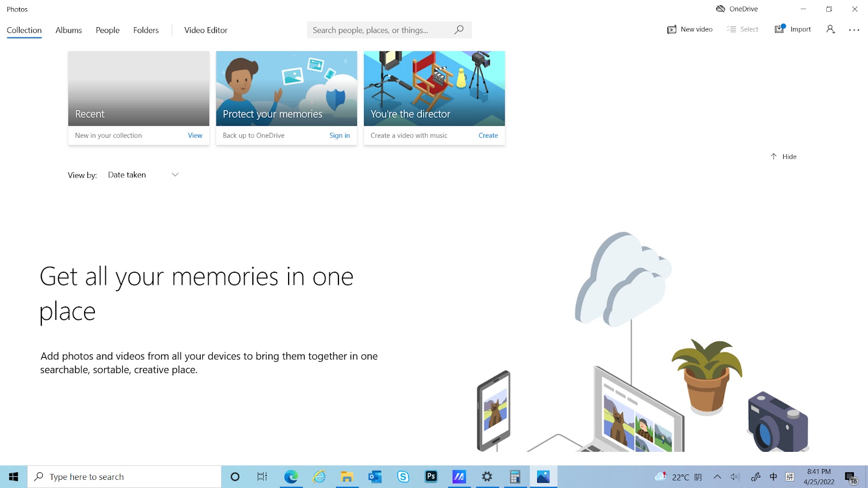Viewport: 868px width, 488px height.
Task: Launch Internet Explorer from the taskbar
Action: pos(319,477)
